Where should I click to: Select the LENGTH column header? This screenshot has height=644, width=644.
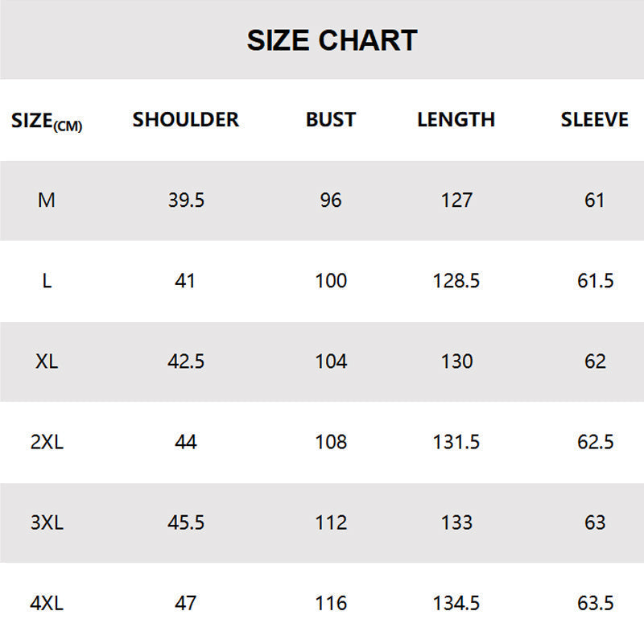pos(456,120)
